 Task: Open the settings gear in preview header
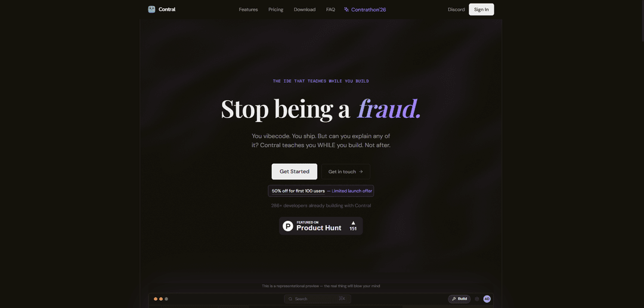click(x=477, y=299)
